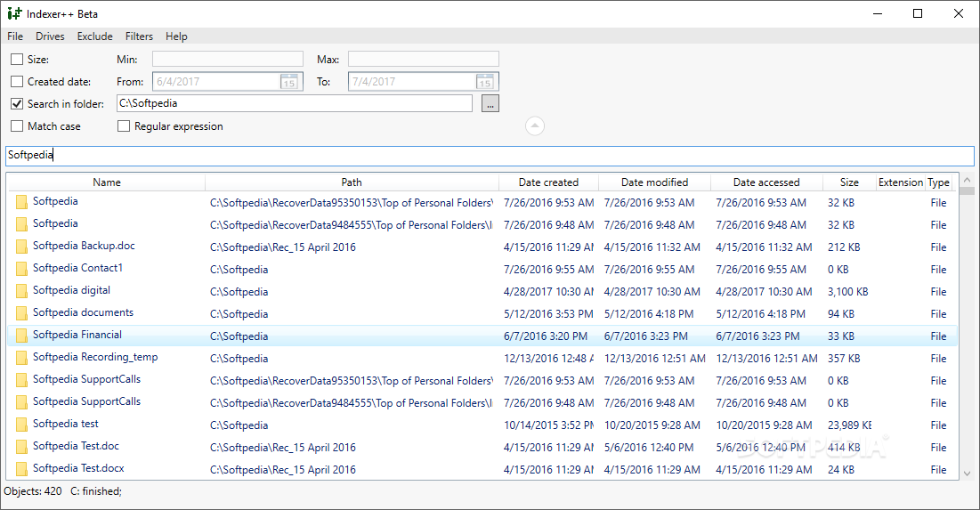This screenshot has height=510, width=980.
Task: Open the To date calendar picker icon
Action: click(484, 82)
